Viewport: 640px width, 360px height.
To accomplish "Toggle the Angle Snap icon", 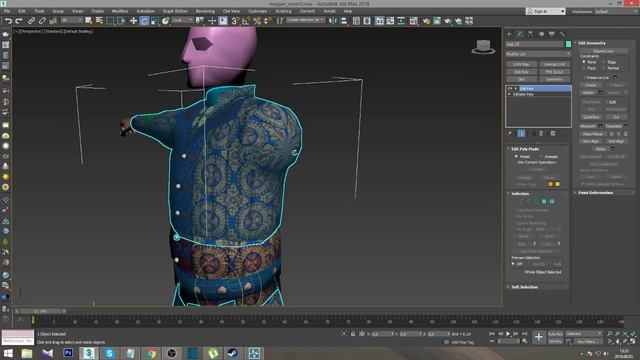I will click(246, 21).
